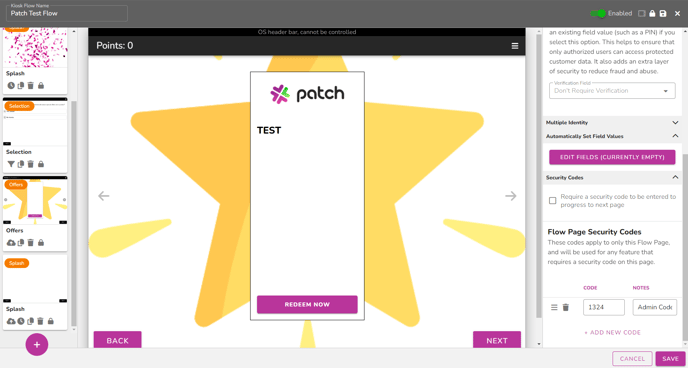The image size is (688, 368).
Task: Duplicate the top Splash page
Action: click(21, 86)
